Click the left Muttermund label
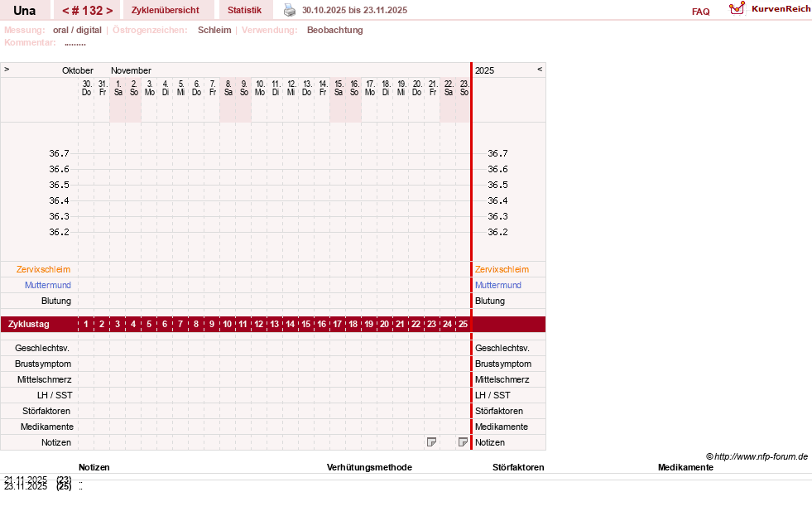Screen dimensions: 812x516 click(x=48, y=285)
